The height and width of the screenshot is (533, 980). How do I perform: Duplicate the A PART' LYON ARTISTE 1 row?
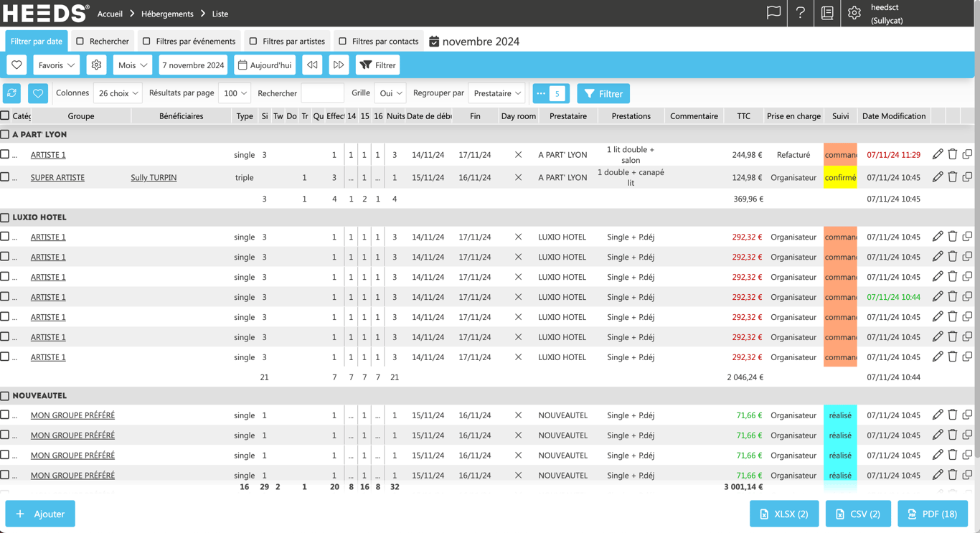967,154
